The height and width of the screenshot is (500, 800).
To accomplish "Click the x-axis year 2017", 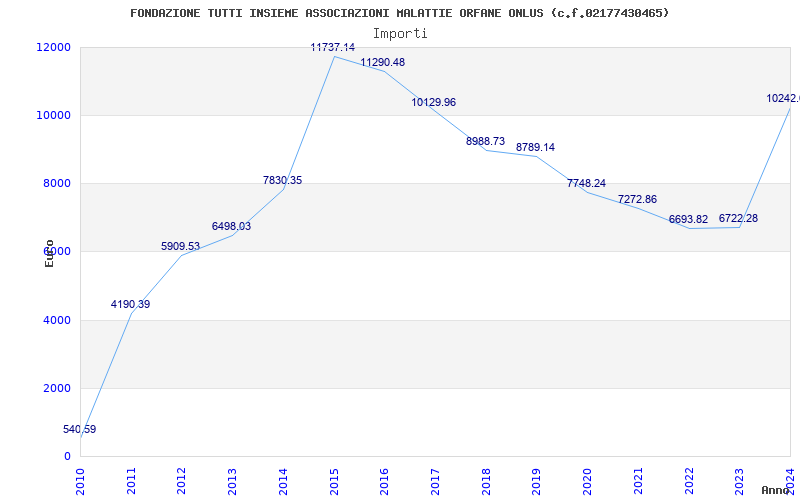I will pyautogui.click(x=435, y=482).
